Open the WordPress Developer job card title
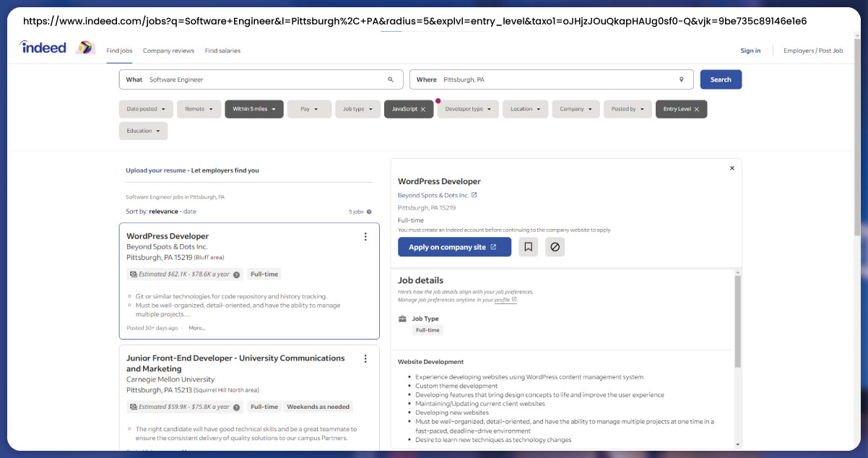This screenshot has height=458, width=868. tap(168, 236)
